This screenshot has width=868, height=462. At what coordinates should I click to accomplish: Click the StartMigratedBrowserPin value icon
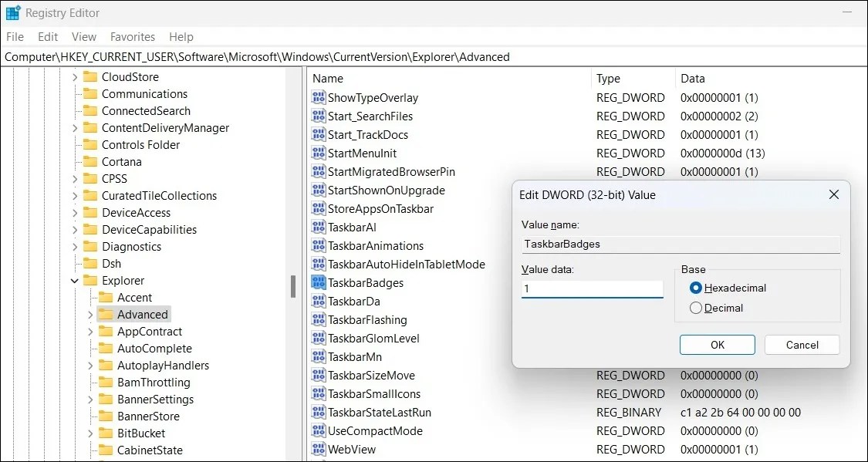[319, 171]
